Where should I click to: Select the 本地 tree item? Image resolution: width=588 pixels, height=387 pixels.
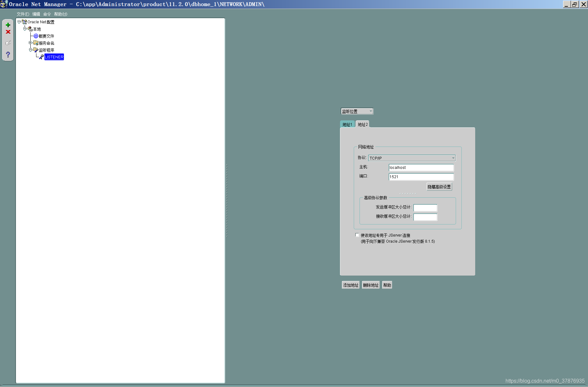point(37,29)
